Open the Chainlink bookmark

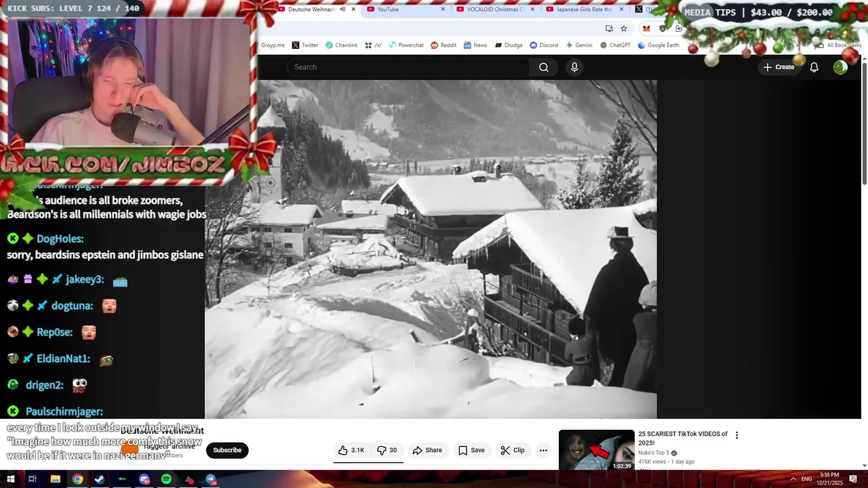pyautogui.click(x=341, y=45)
